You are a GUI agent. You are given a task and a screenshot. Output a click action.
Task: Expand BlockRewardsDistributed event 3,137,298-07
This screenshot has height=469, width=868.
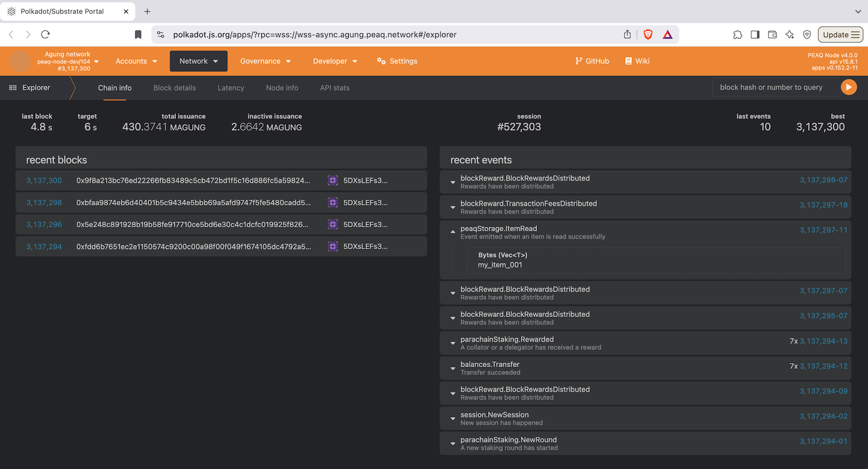[453, 182]
